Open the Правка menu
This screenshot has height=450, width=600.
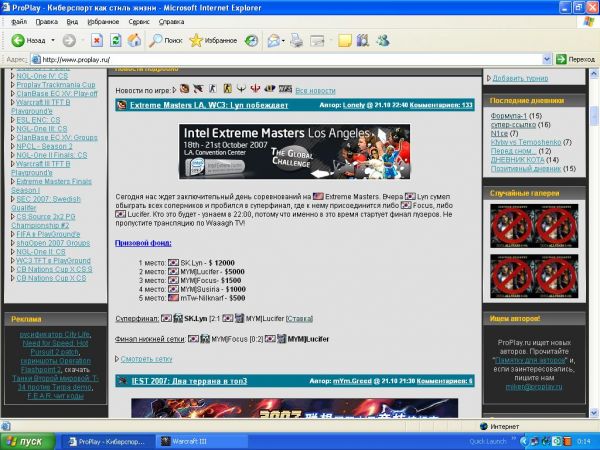(x=47, y=22)
